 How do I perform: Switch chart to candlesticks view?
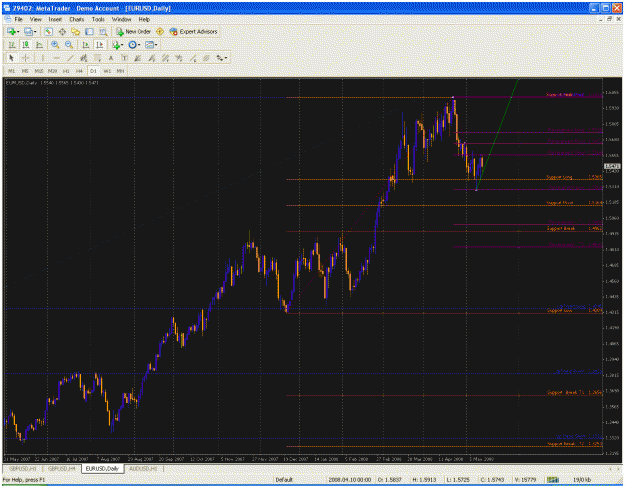[x=26, y=45]
